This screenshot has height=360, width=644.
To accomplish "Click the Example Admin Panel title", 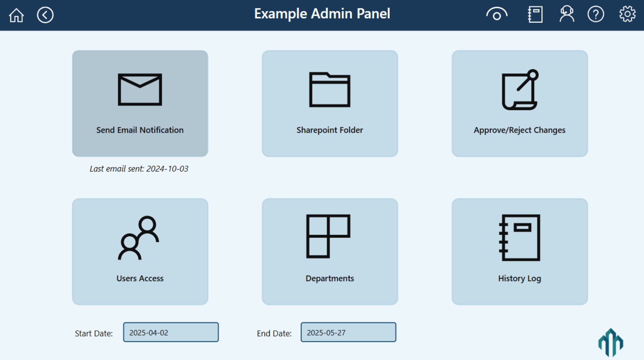I will (x=322, y=14).
